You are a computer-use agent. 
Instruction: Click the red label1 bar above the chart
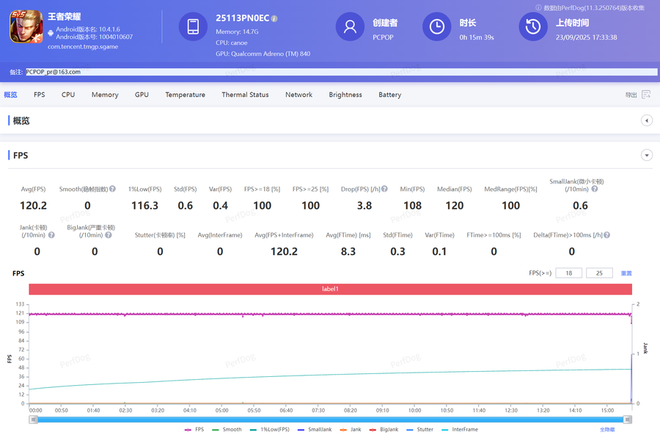pos(330,289)
